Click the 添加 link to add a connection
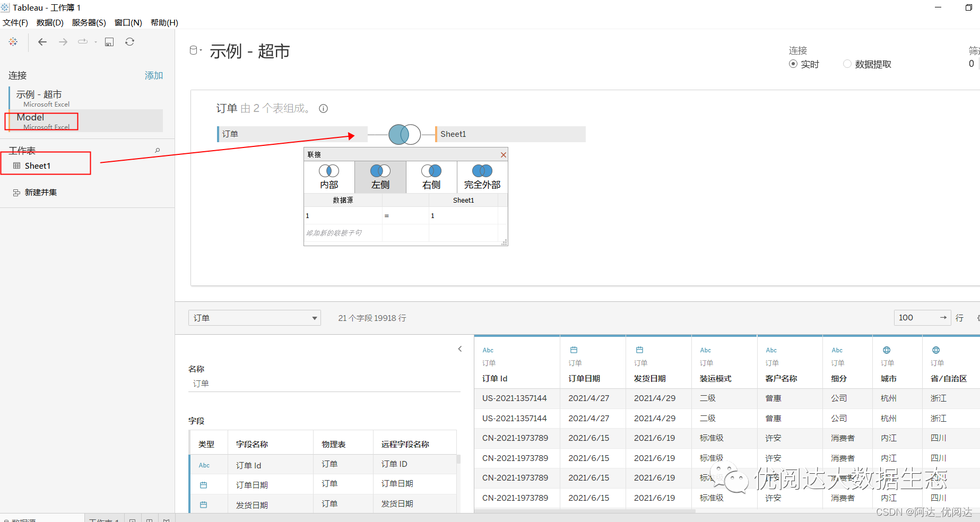This screenshot has height=522, width=980. pos(154,75)
